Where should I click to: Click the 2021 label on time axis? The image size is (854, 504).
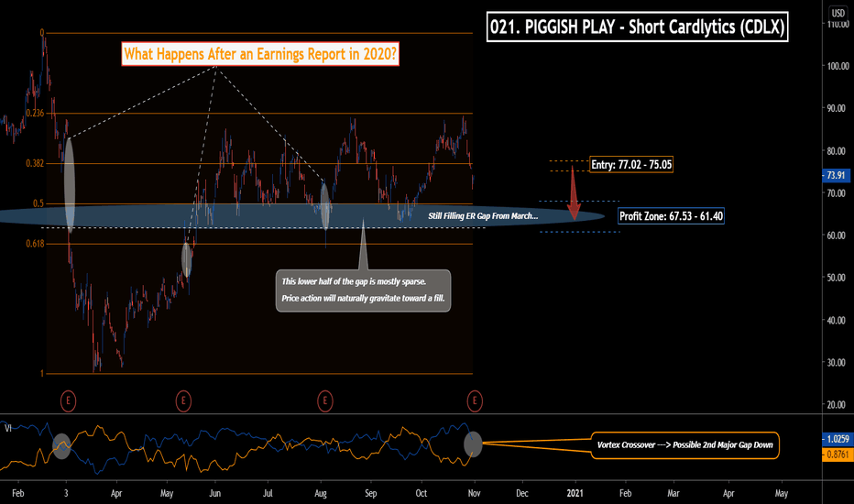575,493
